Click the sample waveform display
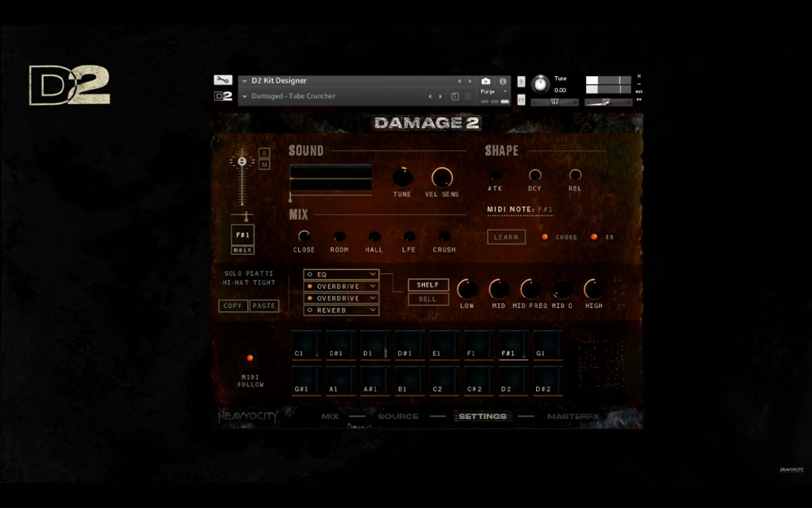The image size is (812, 508). 331,178
